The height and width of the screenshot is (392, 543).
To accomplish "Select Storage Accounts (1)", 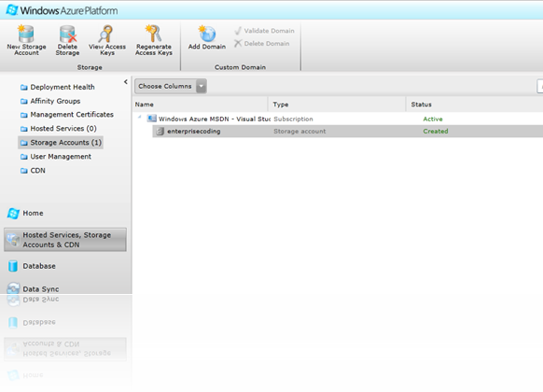I will [61, 143].
